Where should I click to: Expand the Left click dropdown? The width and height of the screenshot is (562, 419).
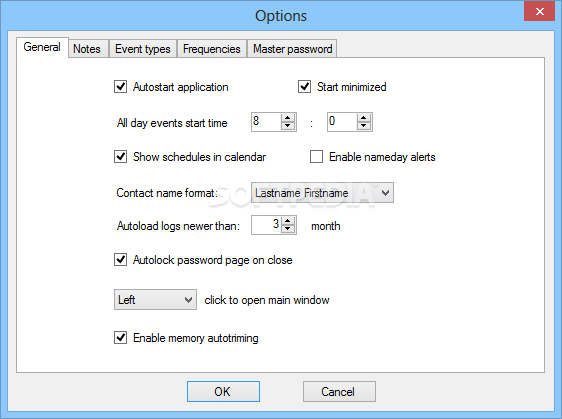(155, 300)
